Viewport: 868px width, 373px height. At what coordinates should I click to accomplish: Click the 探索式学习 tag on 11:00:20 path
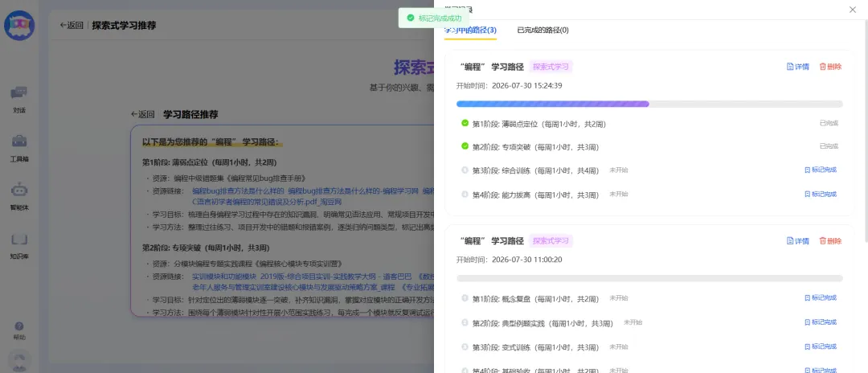tap(551, 240)
